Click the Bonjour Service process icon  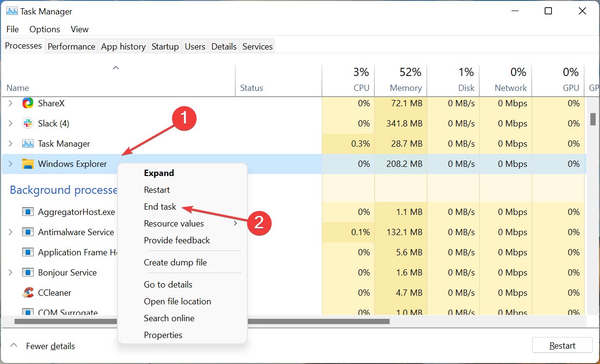[x=27, y=272]
